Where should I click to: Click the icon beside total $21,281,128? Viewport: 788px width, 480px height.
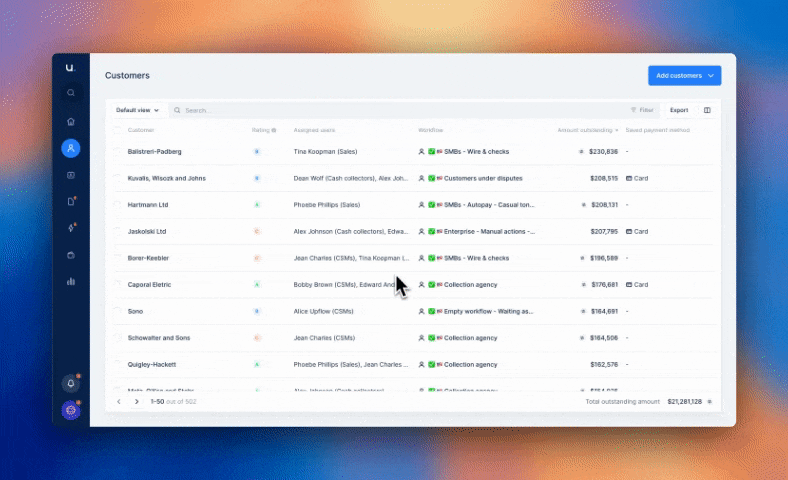710,402
